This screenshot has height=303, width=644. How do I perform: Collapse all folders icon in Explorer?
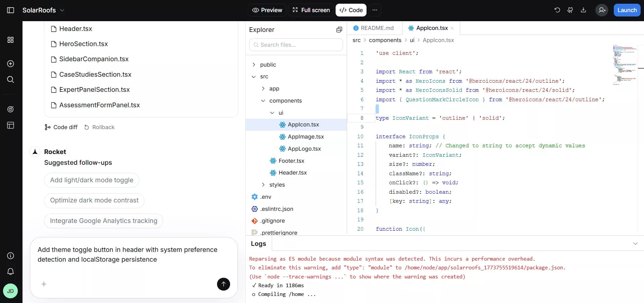click(x=339, y=30)
